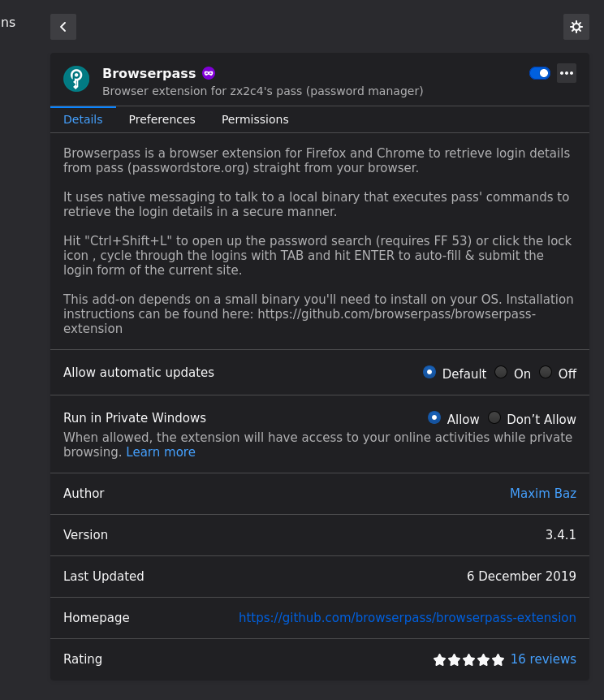604x700 pixels.
Task: Visit the Browserpass homepage link
Action: click(x=408, y=617)
